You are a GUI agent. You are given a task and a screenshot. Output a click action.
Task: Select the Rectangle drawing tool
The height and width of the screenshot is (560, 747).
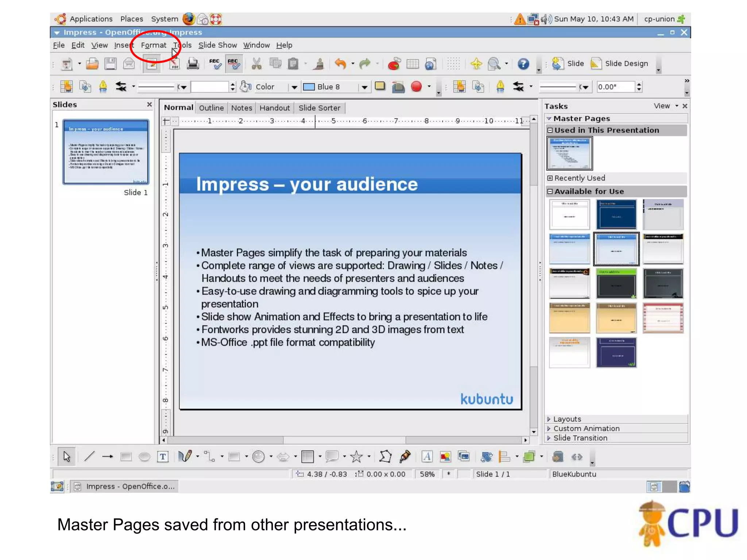click(x=126, y=456)
